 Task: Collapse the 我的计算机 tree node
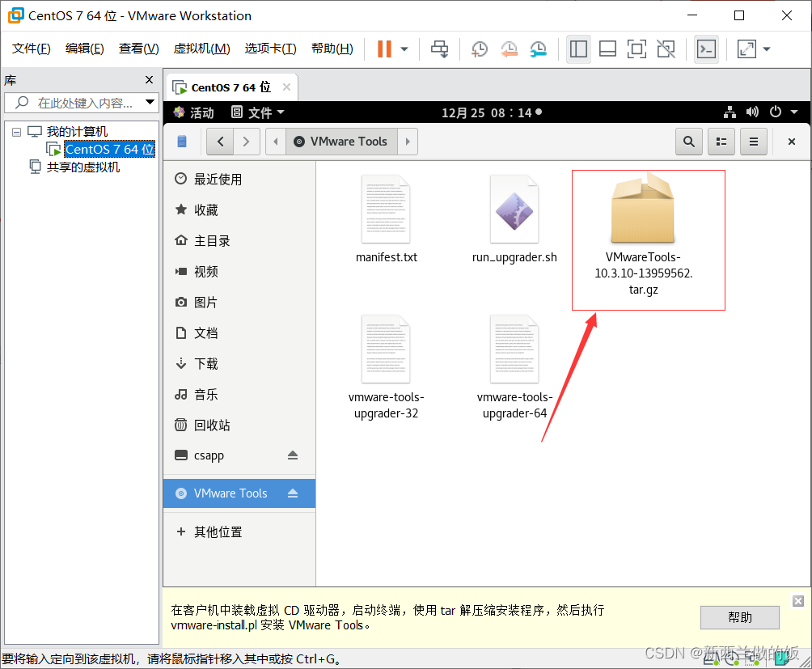(x=16, y=132)
